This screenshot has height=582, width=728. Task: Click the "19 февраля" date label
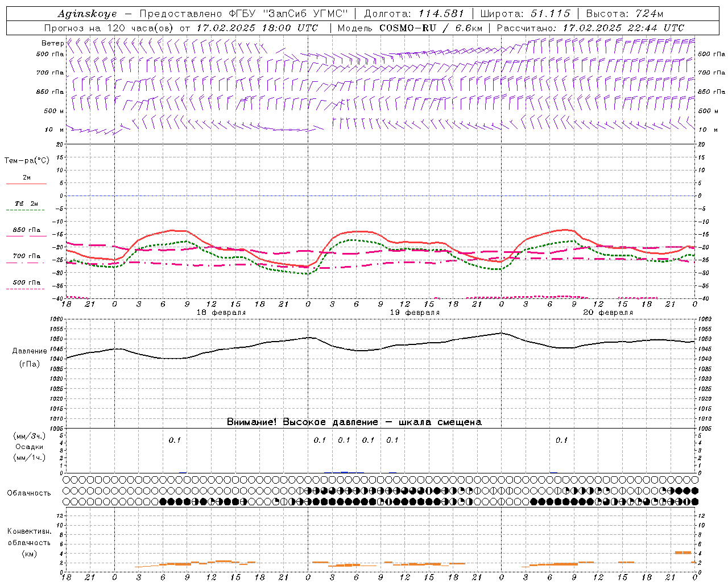coord(415,313)
